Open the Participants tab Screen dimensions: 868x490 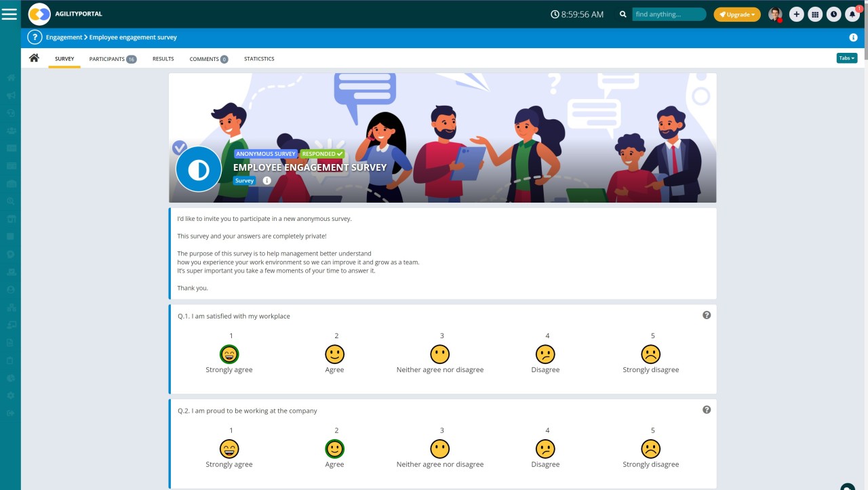[x=107, y=59]
